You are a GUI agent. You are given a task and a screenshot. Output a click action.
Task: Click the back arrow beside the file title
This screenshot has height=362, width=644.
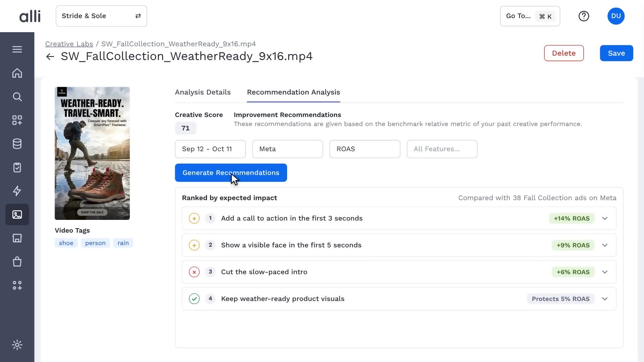50,57
